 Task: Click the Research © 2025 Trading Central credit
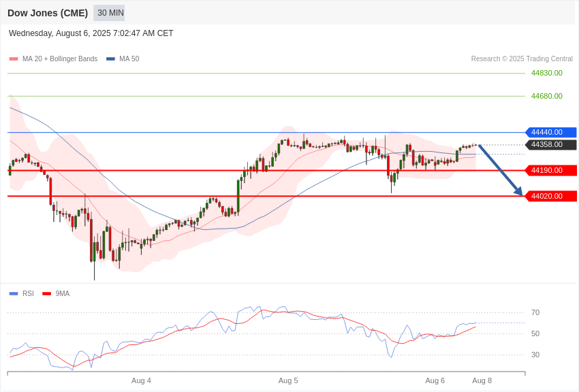pos(522,59)
